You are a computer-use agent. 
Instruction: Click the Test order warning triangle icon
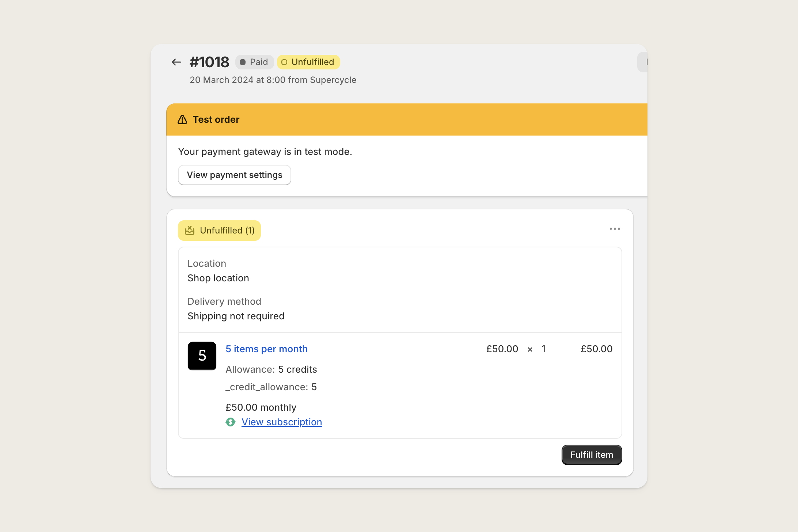pyautogui.click(x=182, y=119)
